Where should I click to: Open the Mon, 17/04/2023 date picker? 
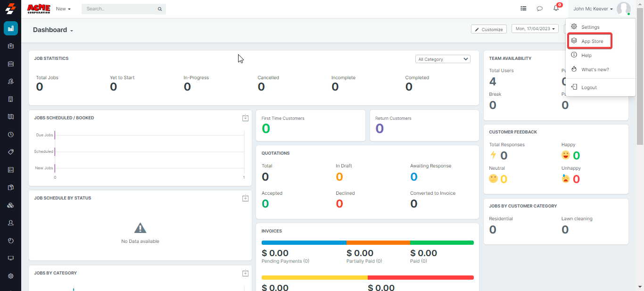click(x=535, y=29)
